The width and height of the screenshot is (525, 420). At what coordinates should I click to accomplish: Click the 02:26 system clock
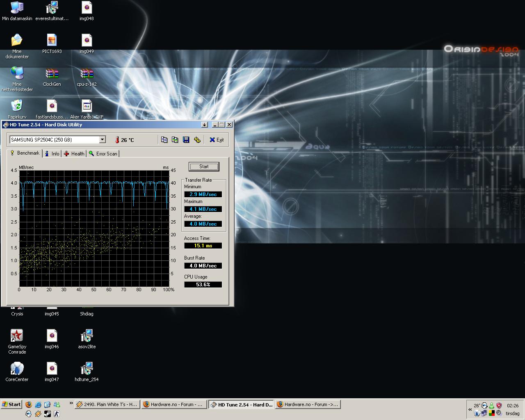pyautogui.click(x=513, y=406)
